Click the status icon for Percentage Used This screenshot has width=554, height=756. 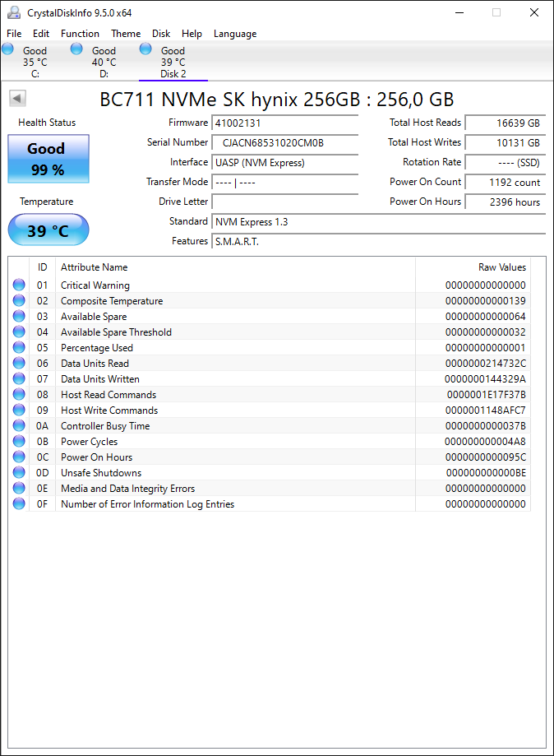19,347
